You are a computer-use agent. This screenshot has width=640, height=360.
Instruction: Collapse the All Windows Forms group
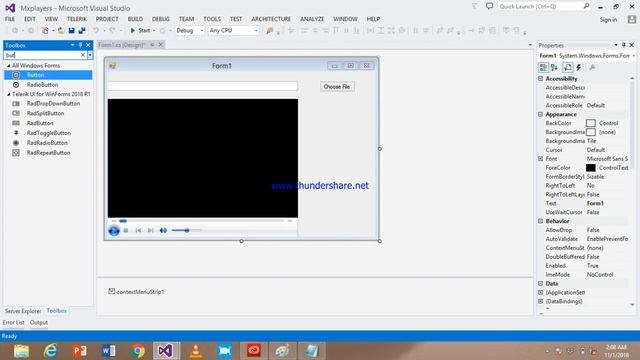pos(9,65)
